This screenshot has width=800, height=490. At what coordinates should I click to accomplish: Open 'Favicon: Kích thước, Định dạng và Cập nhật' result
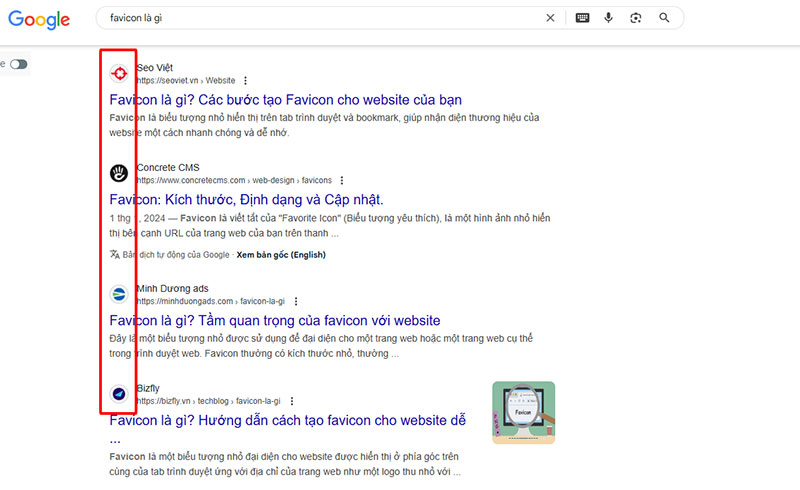246,200
